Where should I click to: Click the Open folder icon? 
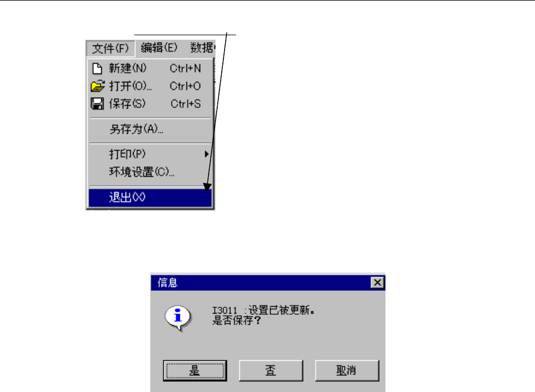[x=98, y=86]
